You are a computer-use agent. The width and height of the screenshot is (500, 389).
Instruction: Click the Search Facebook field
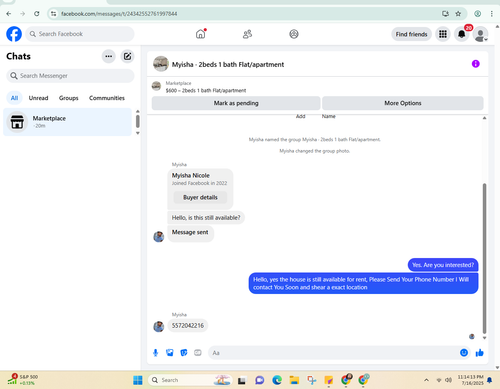coord(80,34)
